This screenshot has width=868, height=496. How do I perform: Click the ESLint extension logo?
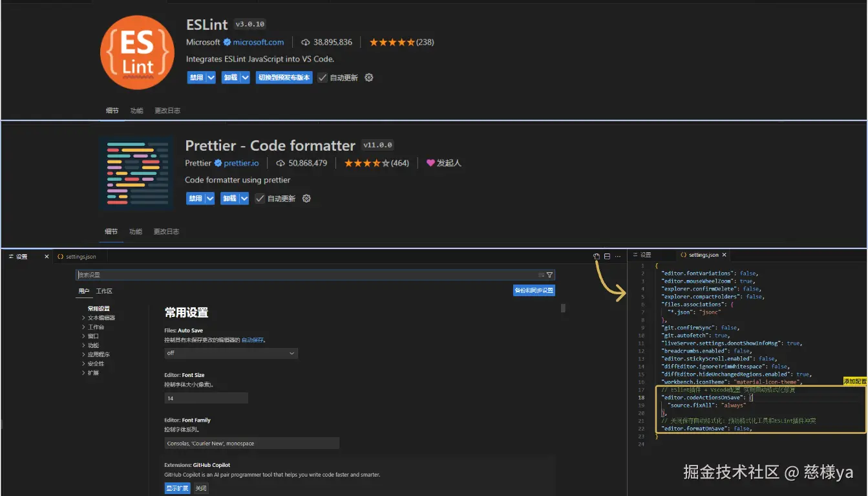(138, 52)
